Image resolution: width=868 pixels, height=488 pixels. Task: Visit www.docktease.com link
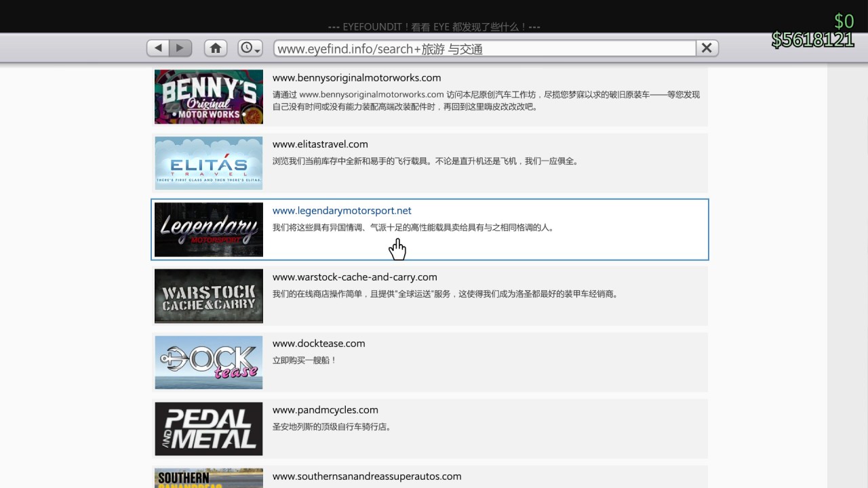click(x=319, y=343)
